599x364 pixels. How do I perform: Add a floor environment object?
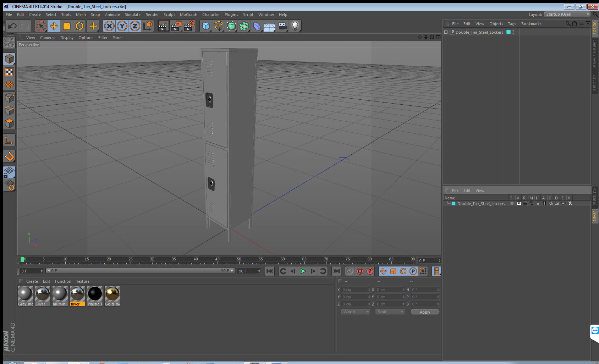(x=270, y=26)
